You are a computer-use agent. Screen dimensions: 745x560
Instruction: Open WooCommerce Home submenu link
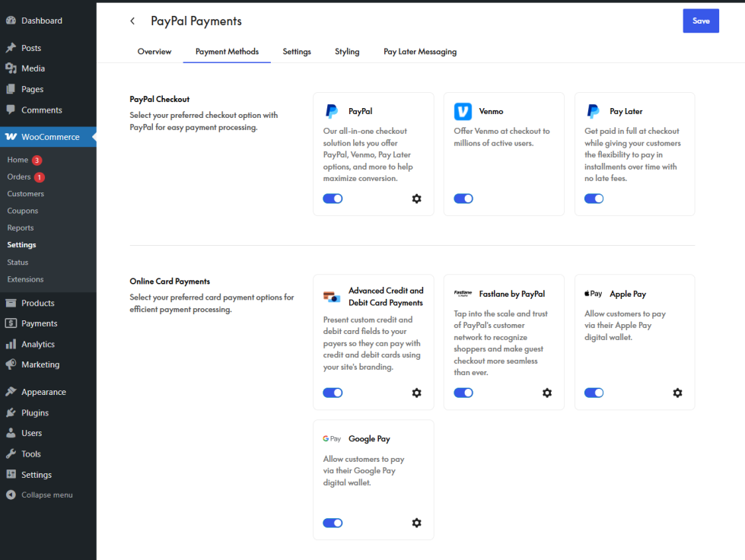(18, 160)
